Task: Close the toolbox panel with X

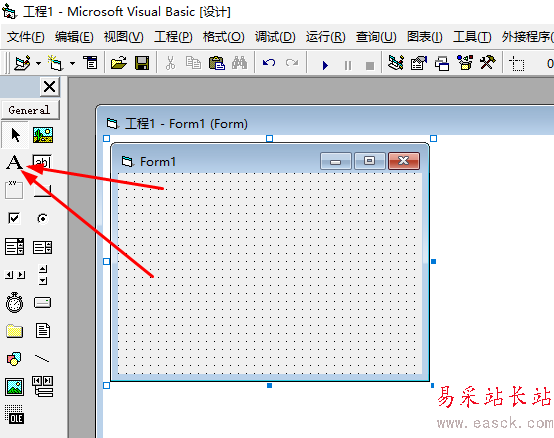Action: [49, 87]
